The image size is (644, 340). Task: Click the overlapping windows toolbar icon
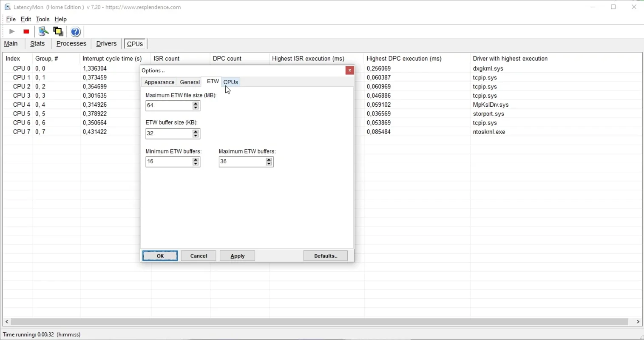(58, 31)
